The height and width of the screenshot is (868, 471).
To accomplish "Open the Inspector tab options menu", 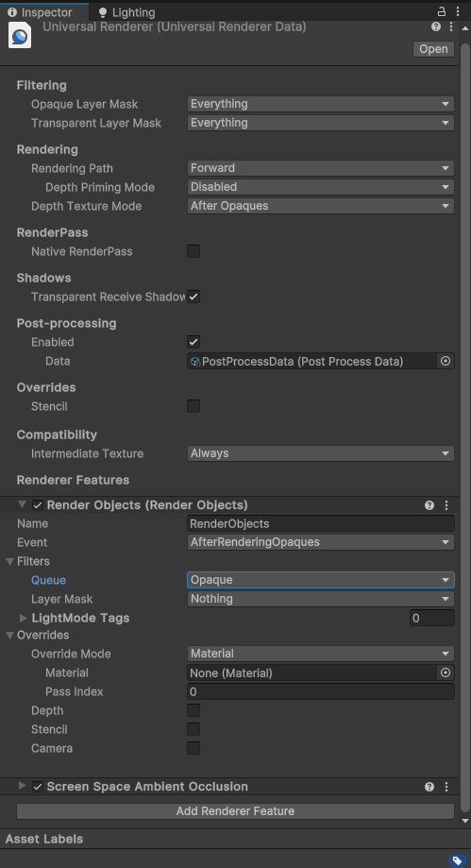I will coord(458,11).
